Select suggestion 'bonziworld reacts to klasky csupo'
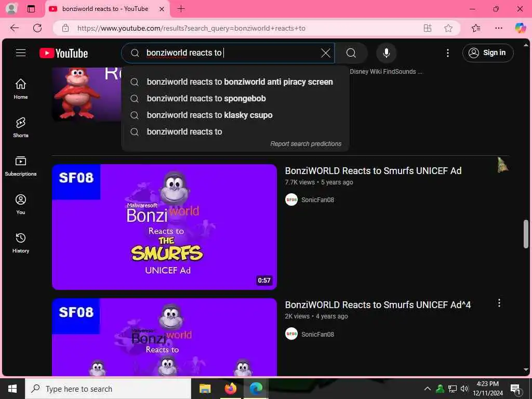This screenshot has height=399, width=532. (x=235, y=115)
